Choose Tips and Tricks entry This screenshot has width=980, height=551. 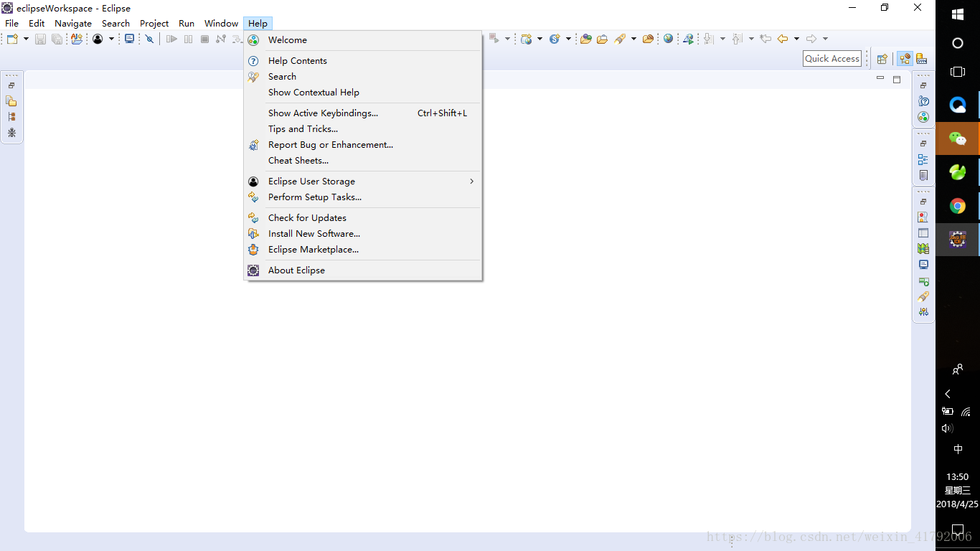pyautogui.click(x=363, y=129)
